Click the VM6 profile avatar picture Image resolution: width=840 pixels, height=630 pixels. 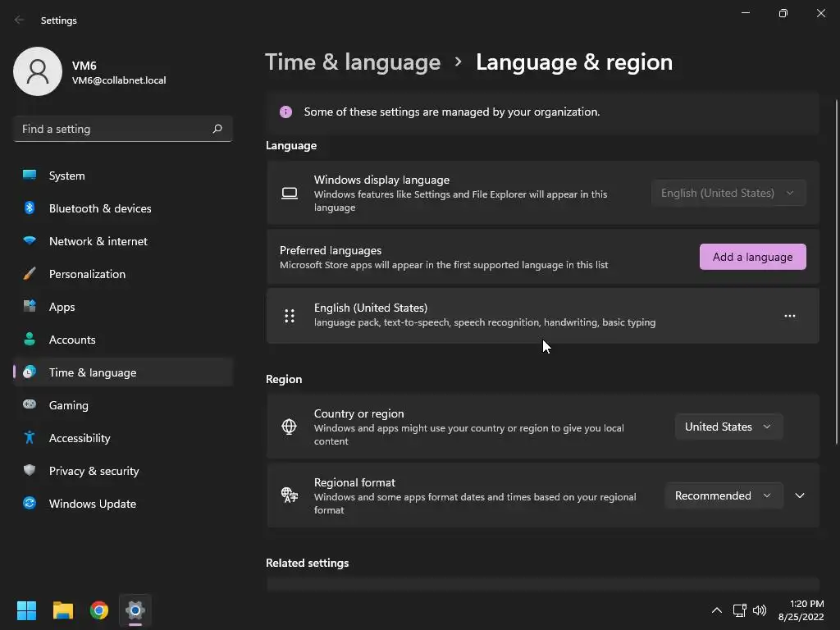(38, 71)
